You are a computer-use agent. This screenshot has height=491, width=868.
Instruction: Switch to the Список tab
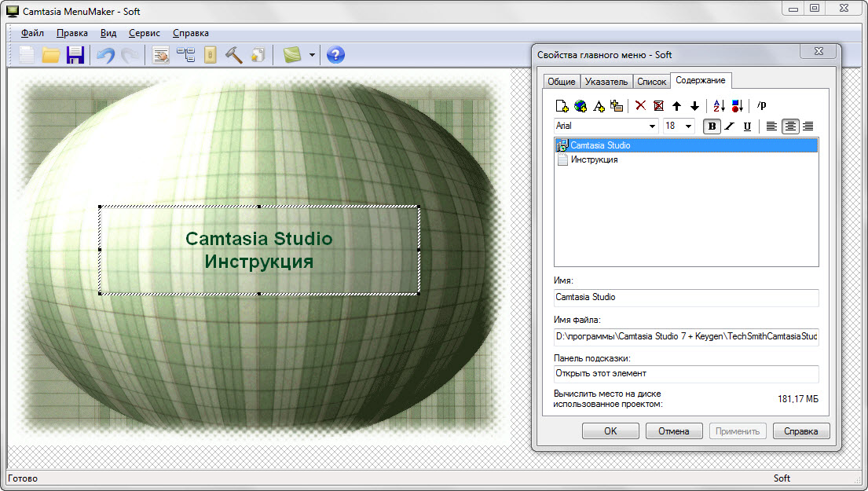point(651,82)
